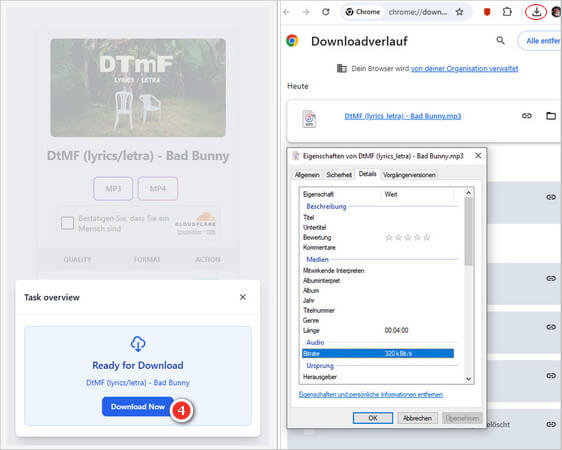Select the Untertitel property row
The image size is (562, 450).
[378, 228]
